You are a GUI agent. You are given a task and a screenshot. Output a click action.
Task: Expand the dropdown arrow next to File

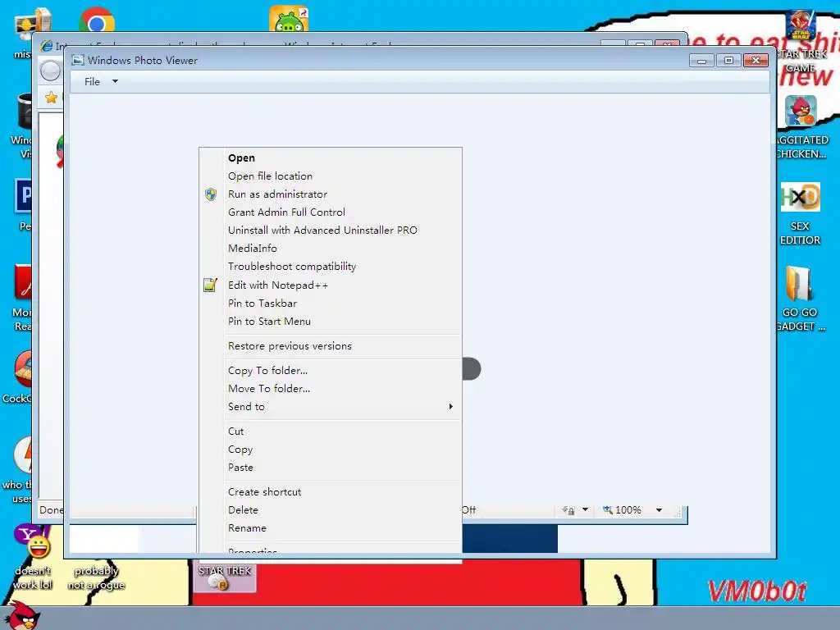tap(115, 81)
